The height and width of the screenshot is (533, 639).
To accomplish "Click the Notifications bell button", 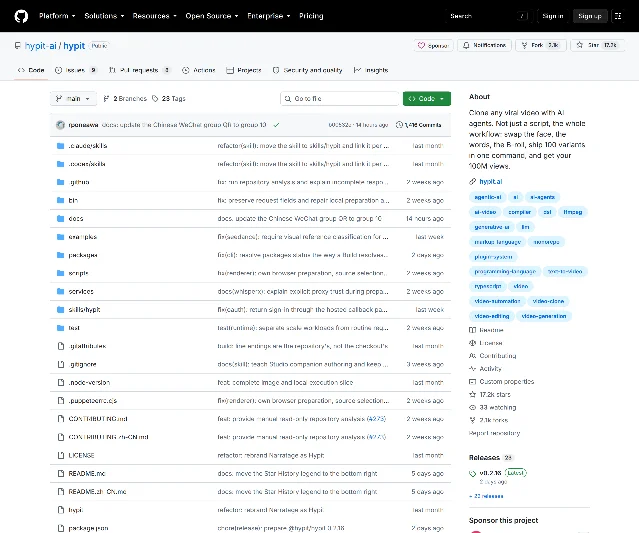I will [484, 45].
